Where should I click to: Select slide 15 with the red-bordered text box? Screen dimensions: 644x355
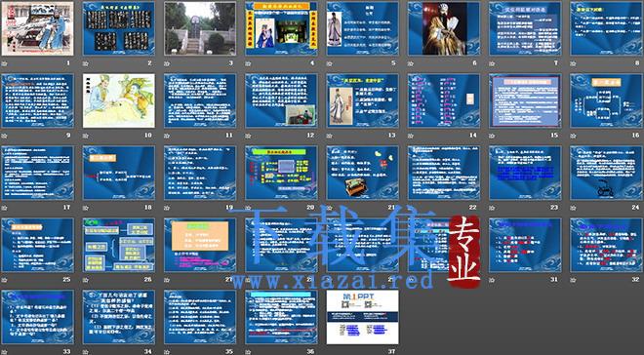[525, 100]
